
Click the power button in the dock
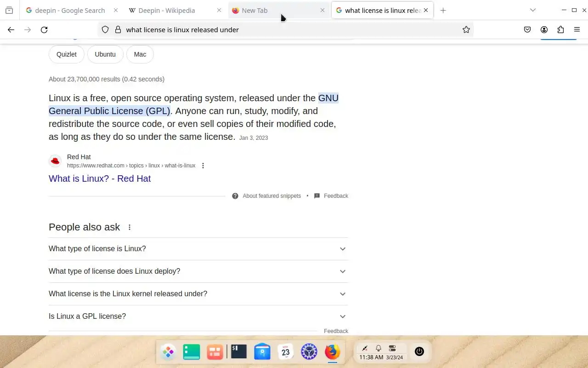pos(419,351)
